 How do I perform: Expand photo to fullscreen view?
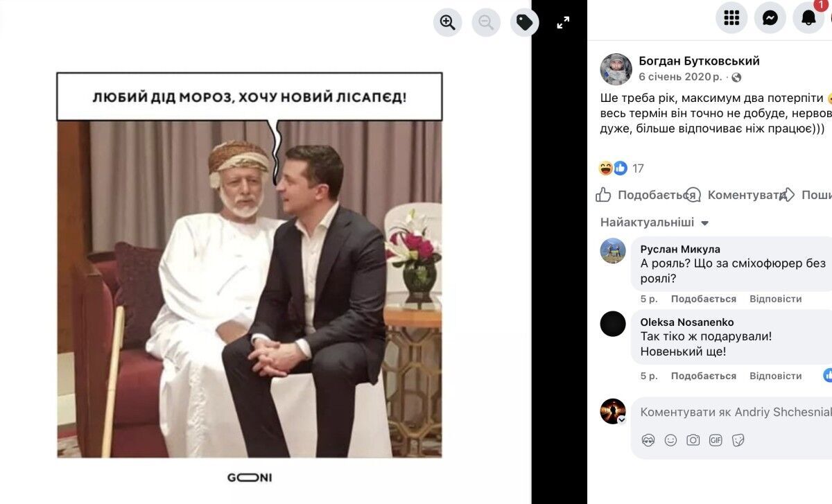pos(563,22)
